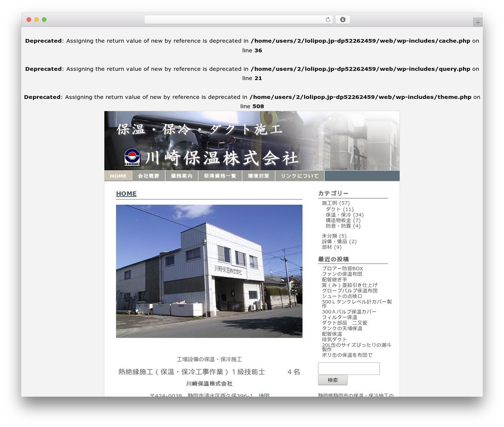Click the HOME heading link
Screen dimensions: 504x427
coord(126,194)
